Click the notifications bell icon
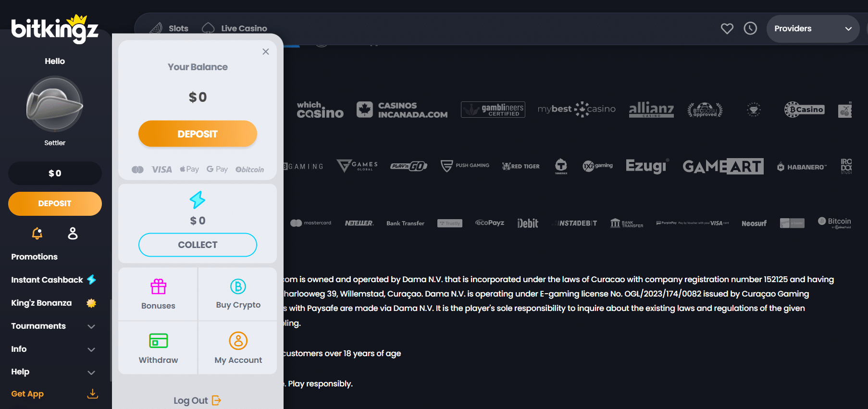The width and height of the screenshot is (868, 409). 37,234
